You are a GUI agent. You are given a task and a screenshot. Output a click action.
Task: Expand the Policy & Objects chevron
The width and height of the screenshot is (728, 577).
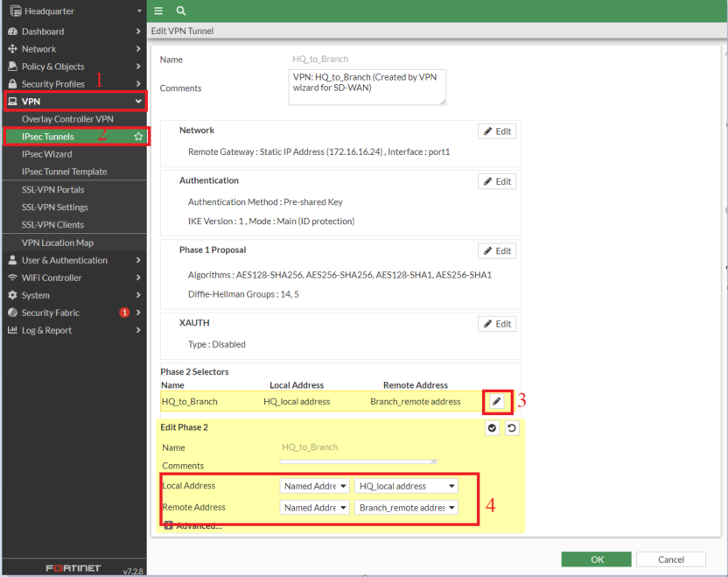tap(138, 67)
